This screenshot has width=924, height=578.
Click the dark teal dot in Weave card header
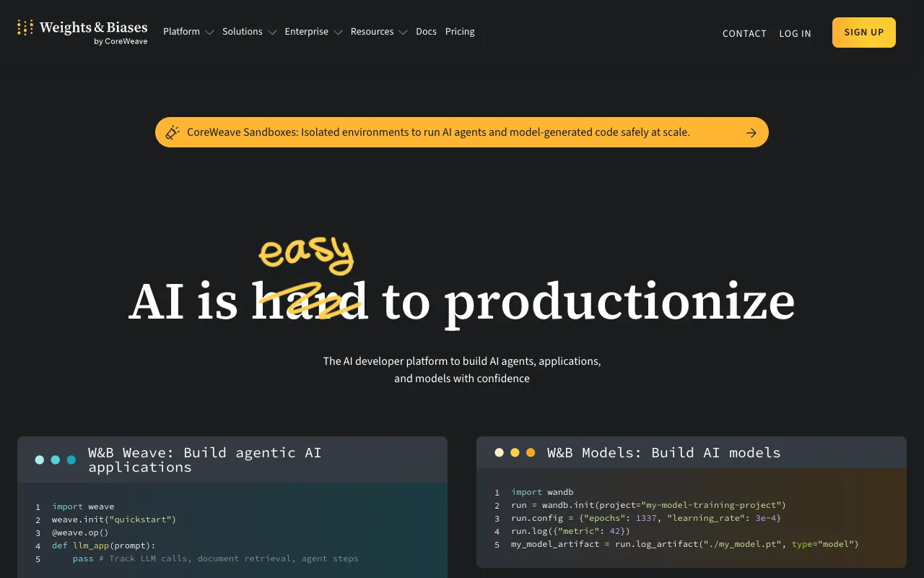[x=71, y=460]
